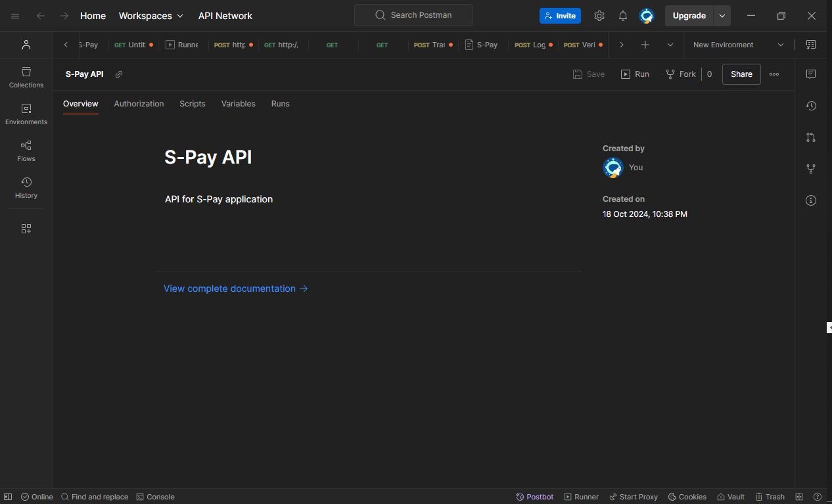Open Settings via the gear icon
This screenshot has width=832, height=504.
tap(599, 16)
